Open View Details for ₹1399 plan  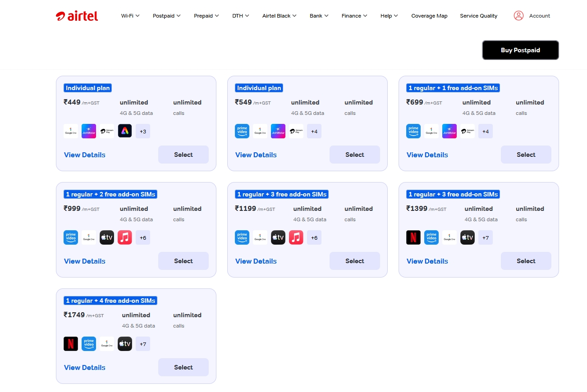[427, 261]
